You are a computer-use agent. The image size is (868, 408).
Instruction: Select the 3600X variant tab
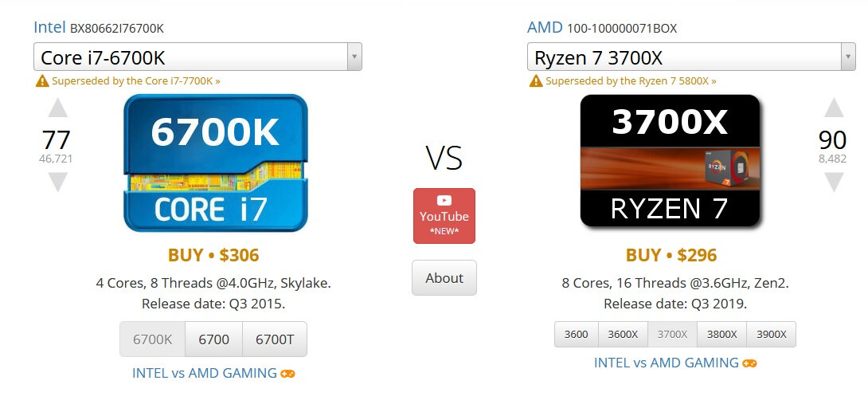pos(623,335)
